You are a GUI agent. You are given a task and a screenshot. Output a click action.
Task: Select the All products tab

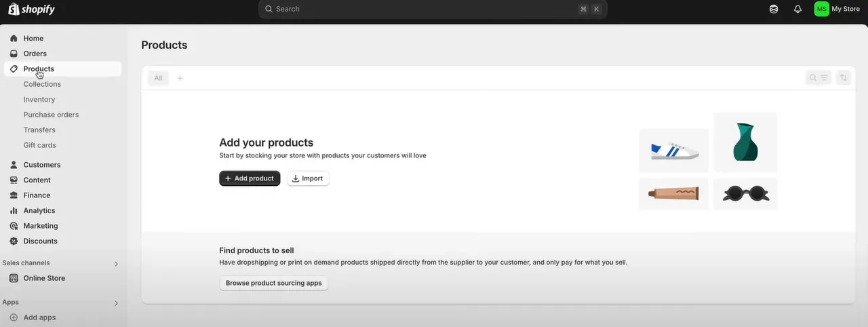click(x=158, y=78)
